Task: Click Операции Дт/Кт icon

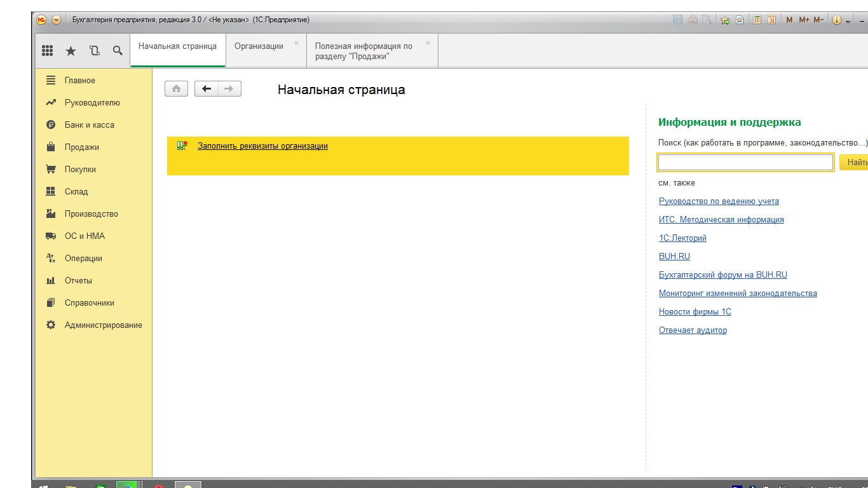Action: pos(51,258)
